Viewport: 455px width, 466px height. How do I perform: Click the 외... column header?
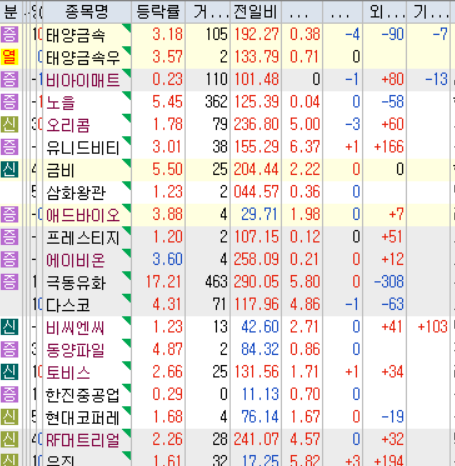384,12
